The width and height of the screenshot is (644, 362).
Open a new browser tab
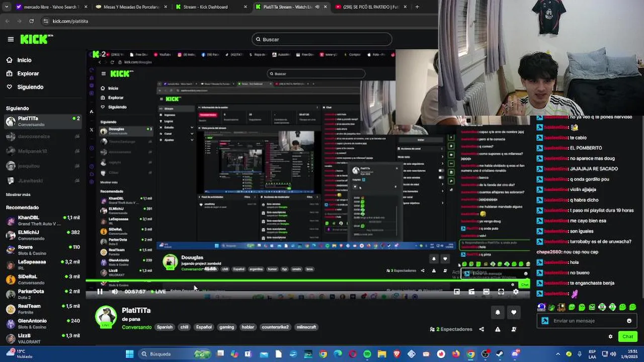[417, 7]
